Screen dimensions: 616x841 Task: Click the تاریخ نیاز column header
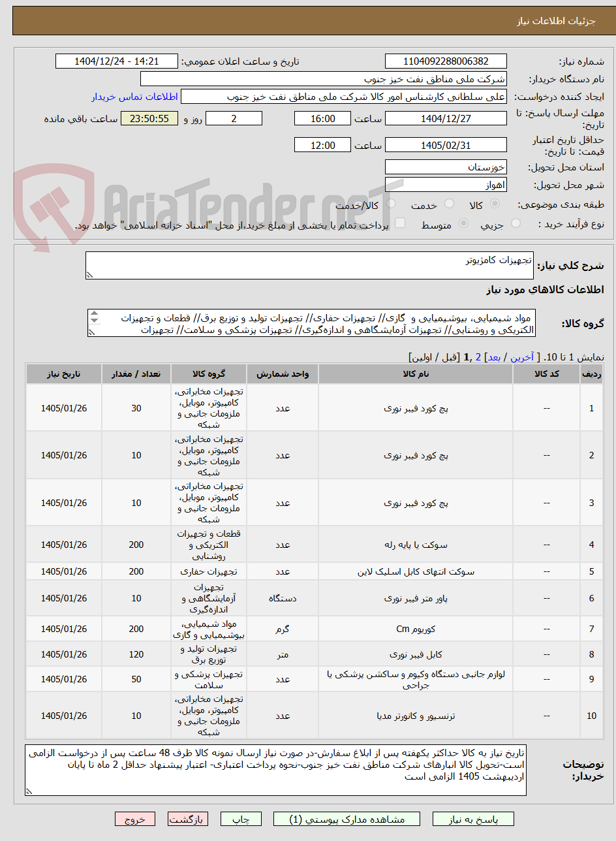pyautogui.click(x=64, y=374)
